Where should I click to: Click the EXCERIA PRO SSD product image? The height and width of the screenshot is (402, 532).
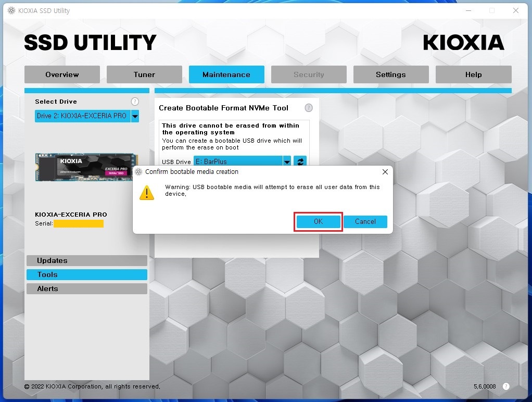tap(86, 167)
